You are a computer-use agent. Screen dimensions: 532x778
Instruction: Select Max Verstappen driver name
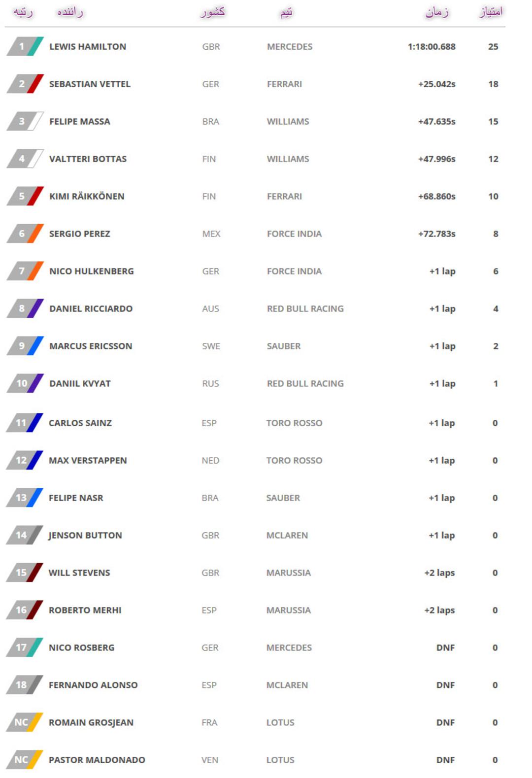[x=88, y=460]
